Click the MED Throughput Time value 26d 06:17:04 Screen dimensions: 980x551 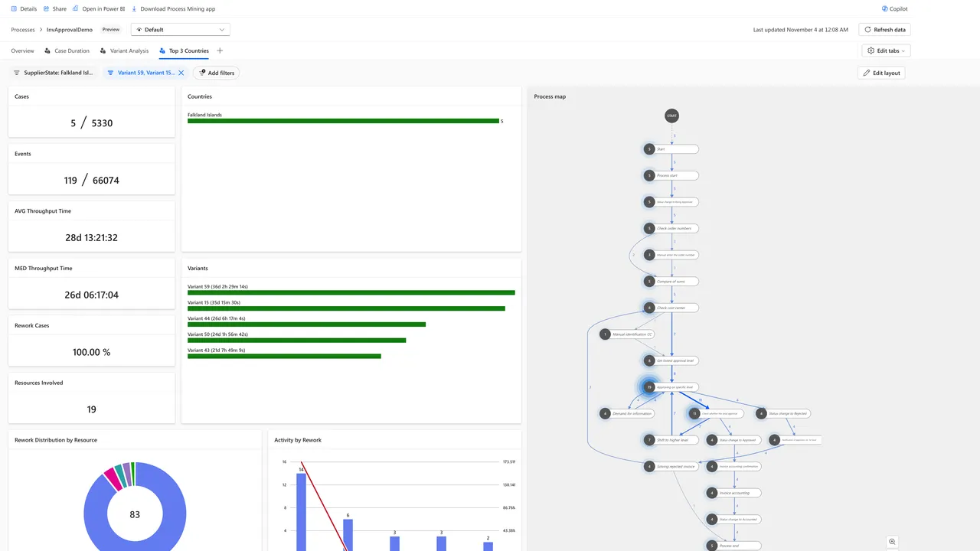point(91,295)
